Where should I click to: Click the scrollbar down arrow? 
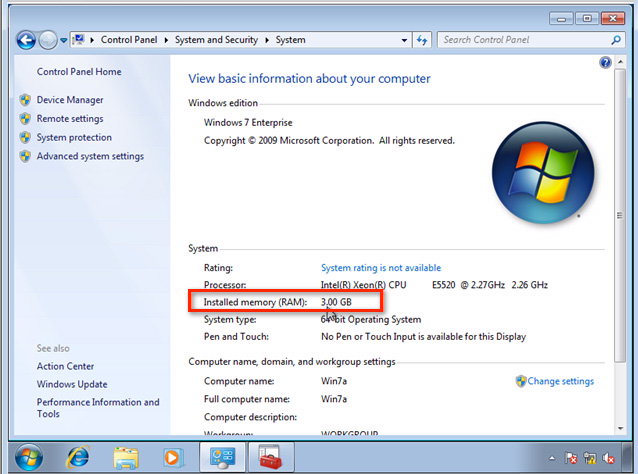[x=620, y=428]
